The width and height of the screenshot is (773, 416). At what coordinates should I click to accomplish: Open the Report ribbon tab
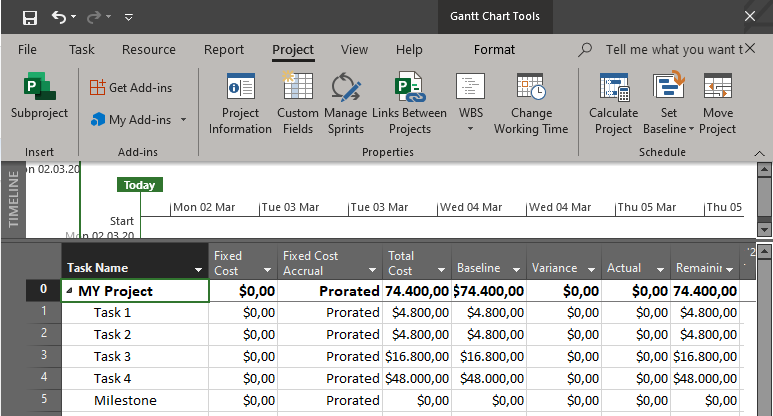223,50
